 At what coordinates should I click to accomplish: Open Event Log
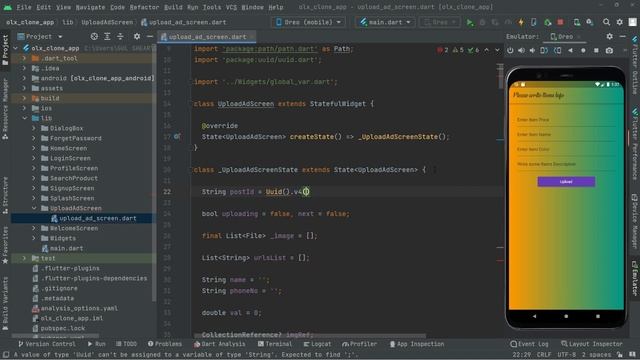529,344
